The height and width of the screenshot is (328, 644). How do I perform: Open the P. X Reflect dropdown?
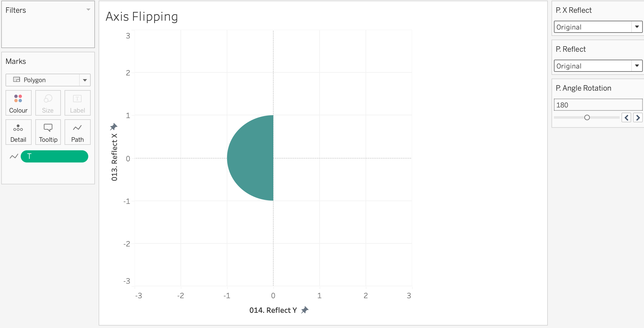click(637, 27)
